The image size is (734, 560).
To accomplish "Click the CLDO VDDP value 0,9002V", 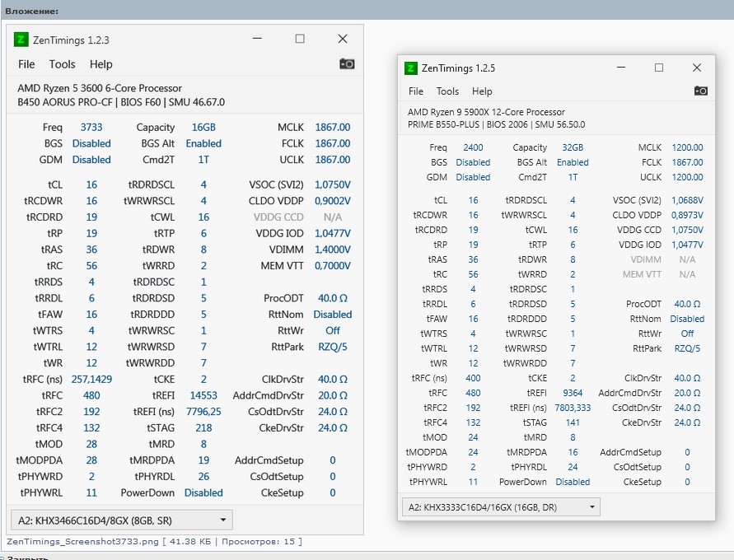I will click(x=332, y=201).
